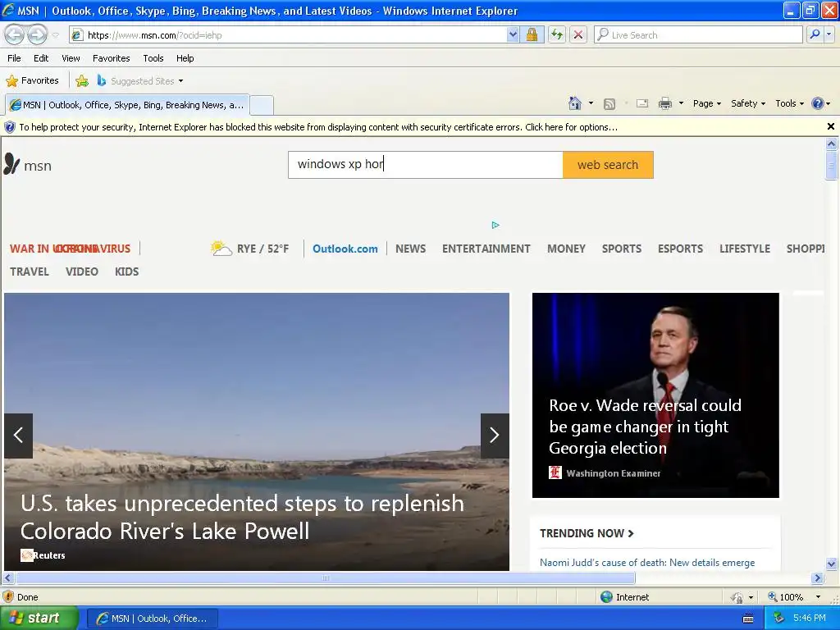This screenshot has width=840, height=630.
Task: Open the Help menu
Action: tap(185, 58)
